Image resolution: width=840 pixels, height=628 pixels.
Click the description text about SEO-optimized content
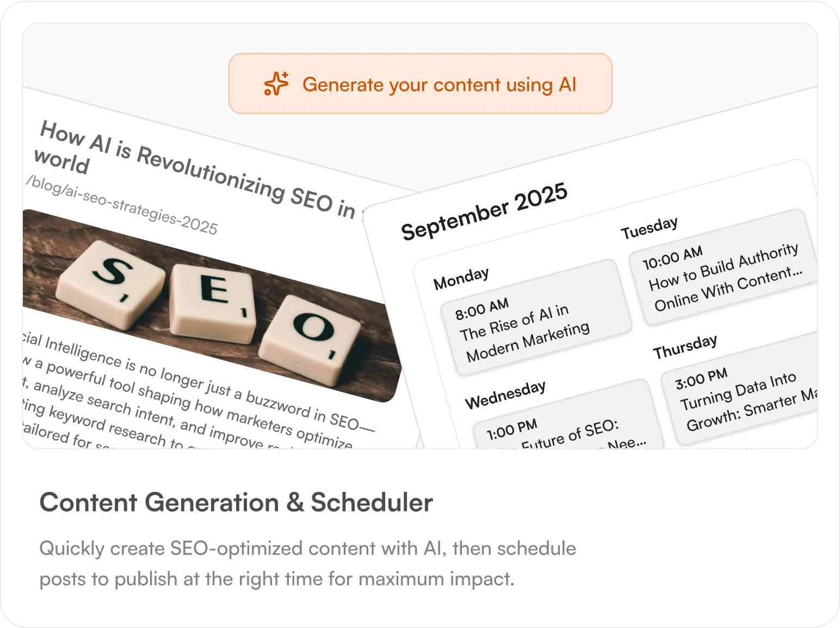(308, 563)
